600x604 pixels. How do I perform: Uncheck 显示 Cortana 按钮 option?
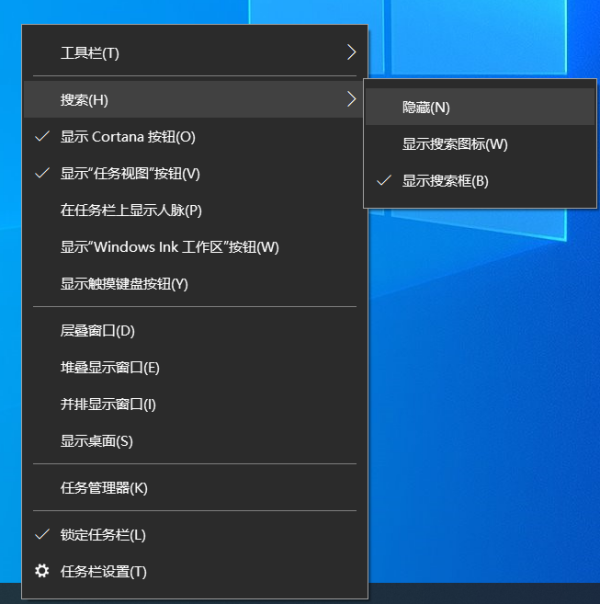pyautogui.click(x=128, y=137)
